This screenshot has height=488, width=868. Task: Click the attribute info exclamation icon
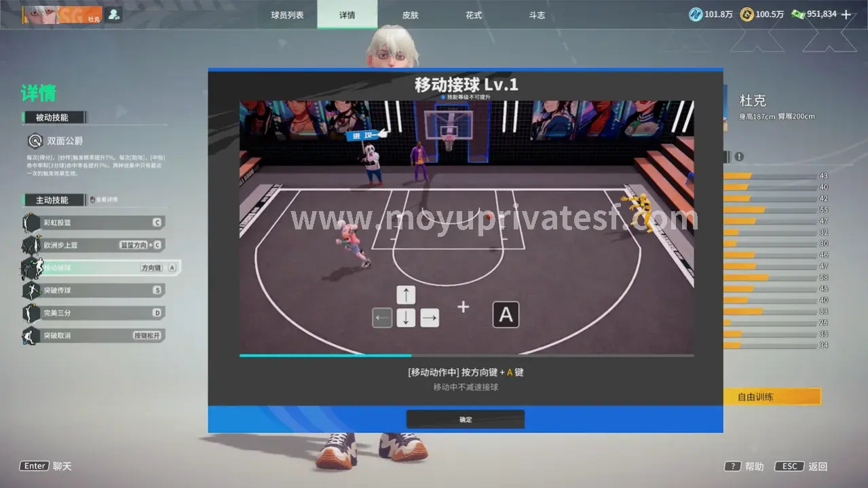739,157
